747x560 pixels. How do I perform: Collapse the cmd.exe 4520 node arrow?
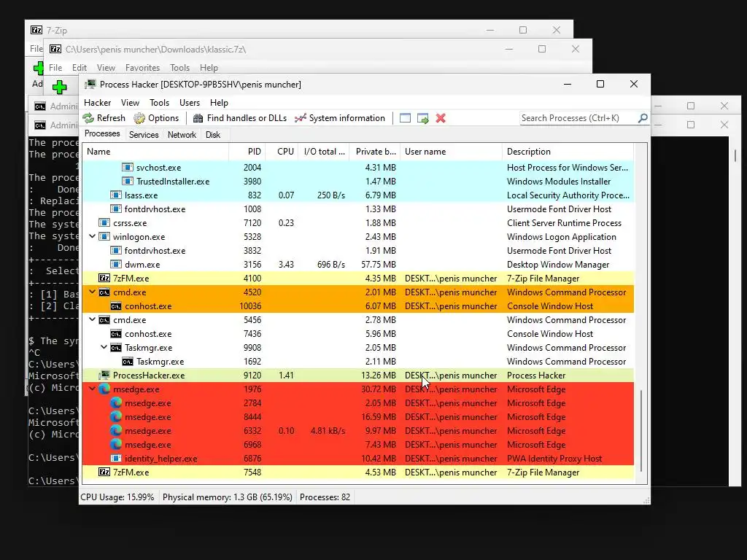(x=92, y=292)
